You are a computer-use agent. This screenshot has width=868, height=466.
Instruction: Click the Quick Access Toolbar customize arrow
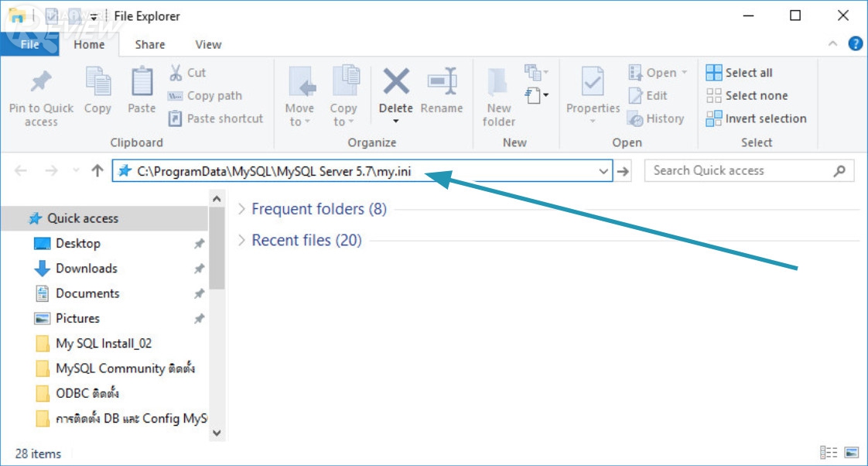94,16
